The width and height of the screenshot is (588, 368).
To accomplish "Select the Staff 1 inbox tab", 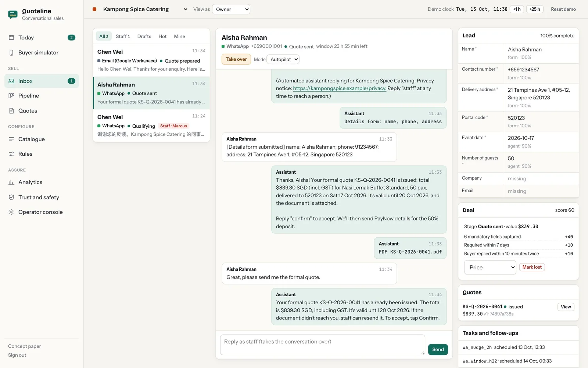I will 123,36.
